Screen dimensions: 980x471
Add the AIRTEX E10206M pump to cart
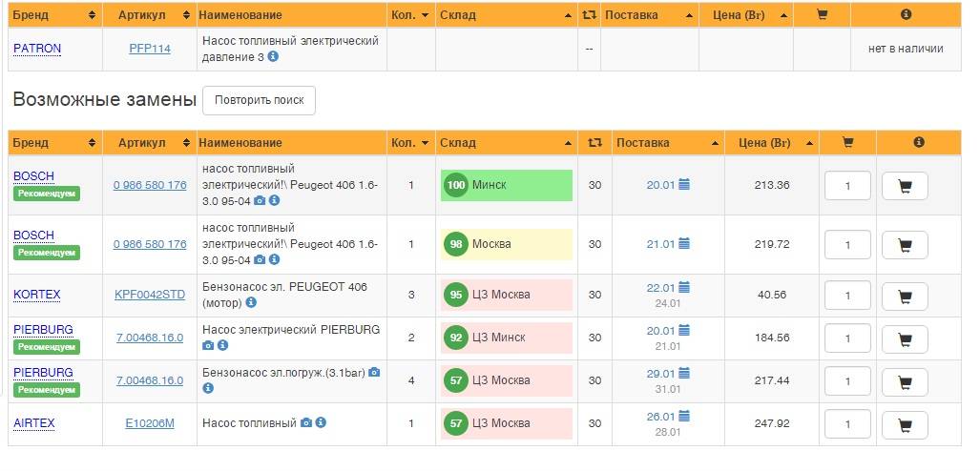pyautogui.click(x=905, y=424)
